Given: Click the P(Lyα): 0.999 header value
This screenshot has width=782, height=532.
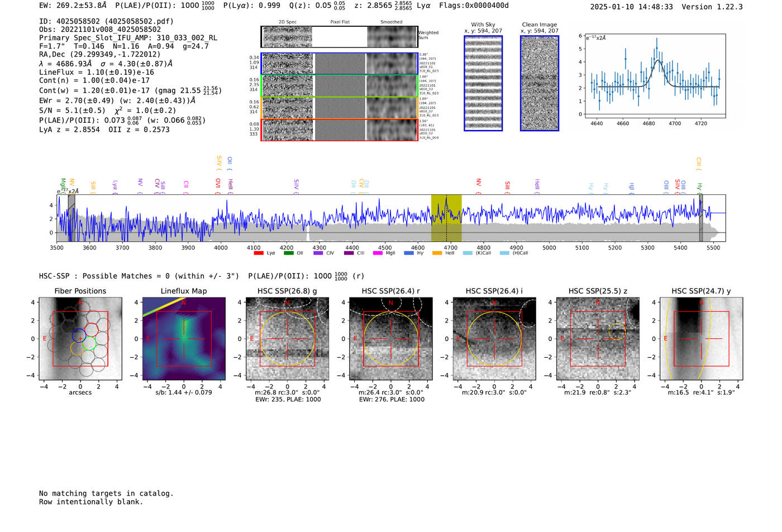Looking at the screenshot, I should click(252, 6).
